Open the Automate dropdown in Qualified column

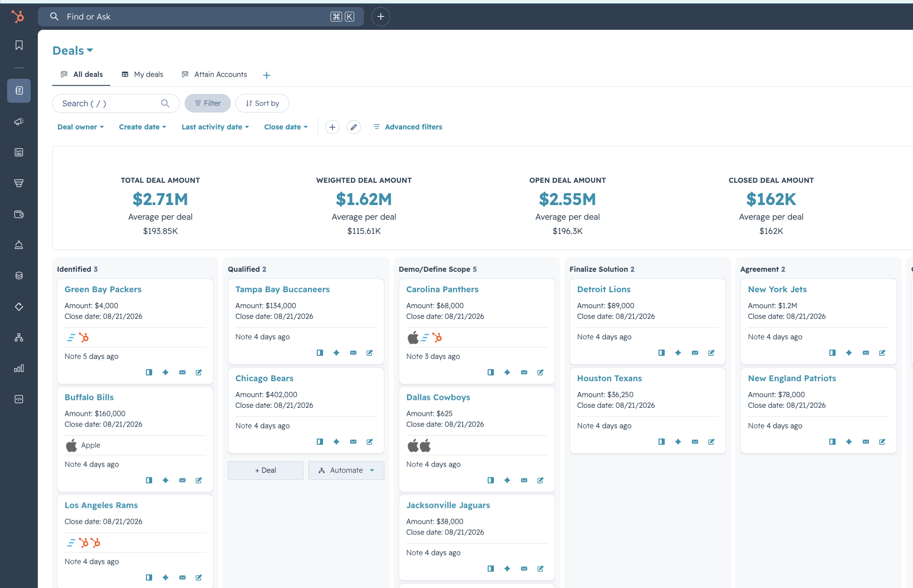tap(346, 471)
